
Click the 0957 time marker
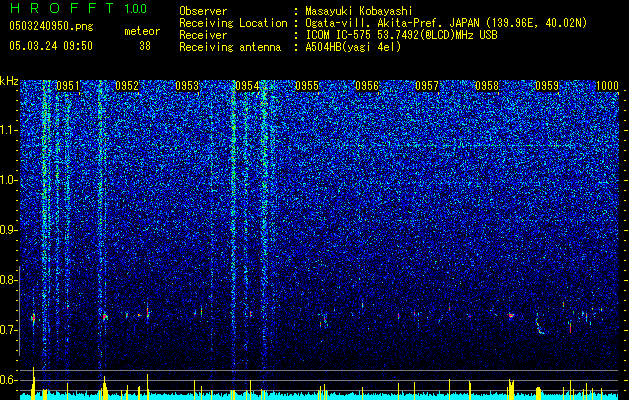427,86
